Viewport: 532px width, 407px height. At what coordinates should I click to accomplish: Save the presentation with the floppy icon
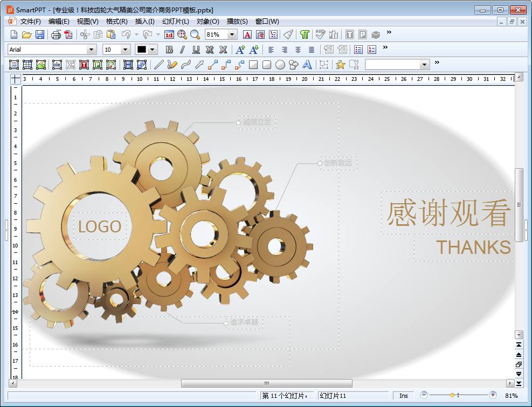[40, 35]
